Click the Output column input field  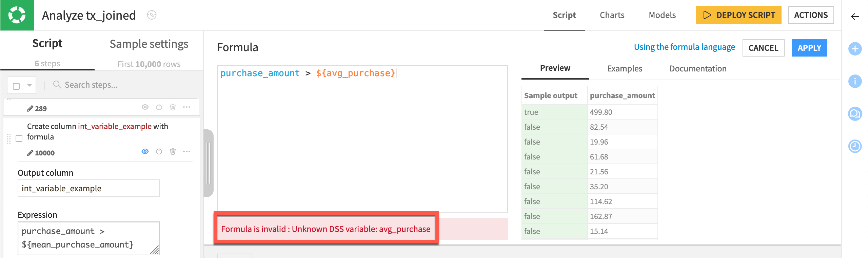click(x=89, y=188)
